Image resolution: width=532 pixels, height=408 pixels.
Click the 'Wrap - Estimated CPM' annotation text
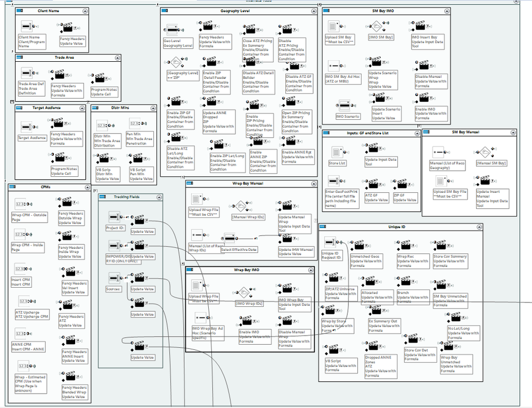coord(30,383)
